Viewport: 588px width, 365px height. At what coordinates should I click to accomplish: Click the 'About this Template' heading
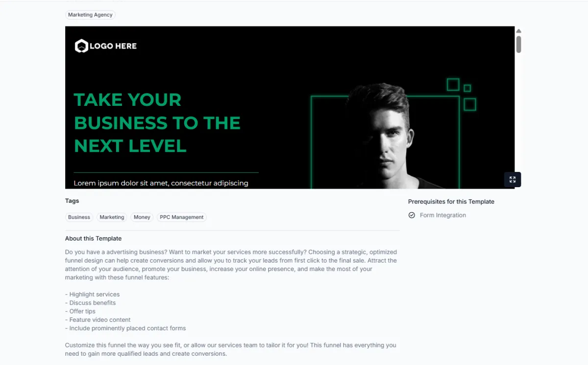[x=93, y=239]
